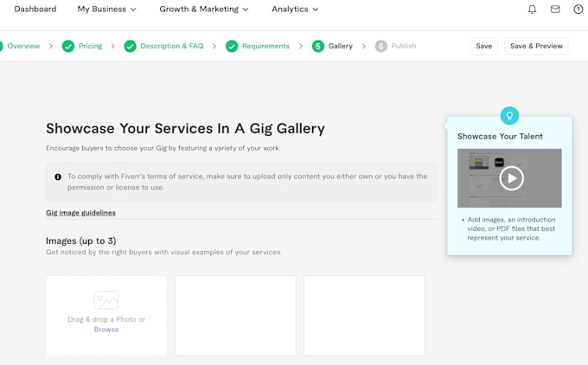Click the Pricing step green checkmark

68,46
